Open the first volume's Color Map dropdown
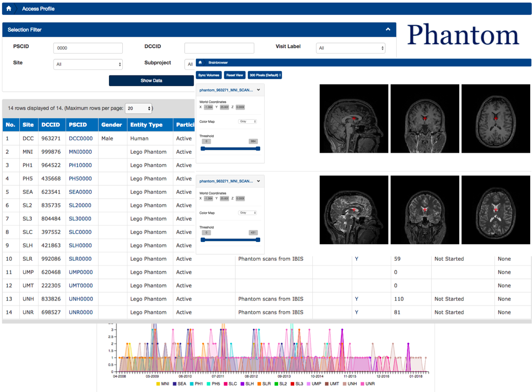Screen dimensions: 532x392 click(x=248, y=121)
